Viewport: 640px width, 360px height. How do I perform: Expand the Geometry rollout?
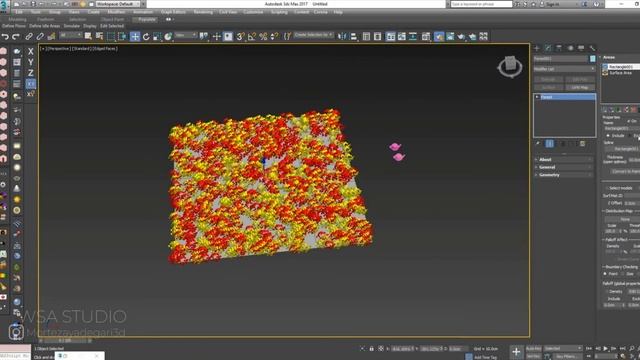(564, 175)
